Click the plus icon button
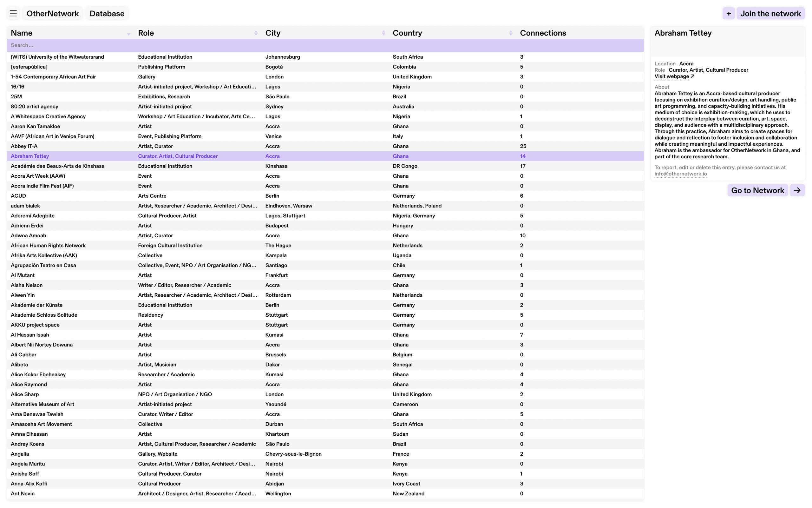The height and width of the screenshot is (508, 812). (x=728, y=13)
